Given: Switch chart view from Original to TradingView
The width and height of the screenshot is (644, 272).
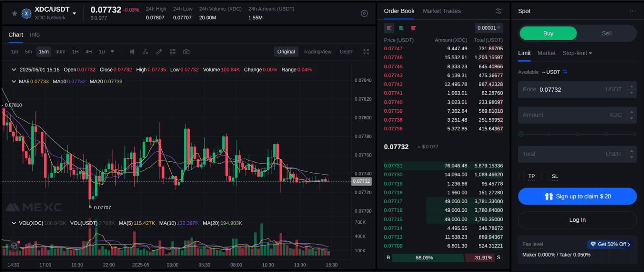Looking at the screenshot, I should pos(317,52).
